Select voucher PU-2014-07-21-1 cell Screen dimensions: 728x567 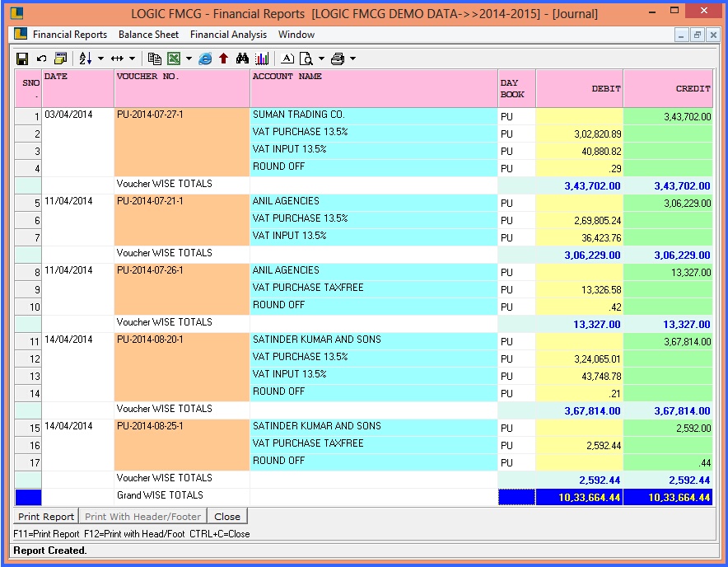182,220
